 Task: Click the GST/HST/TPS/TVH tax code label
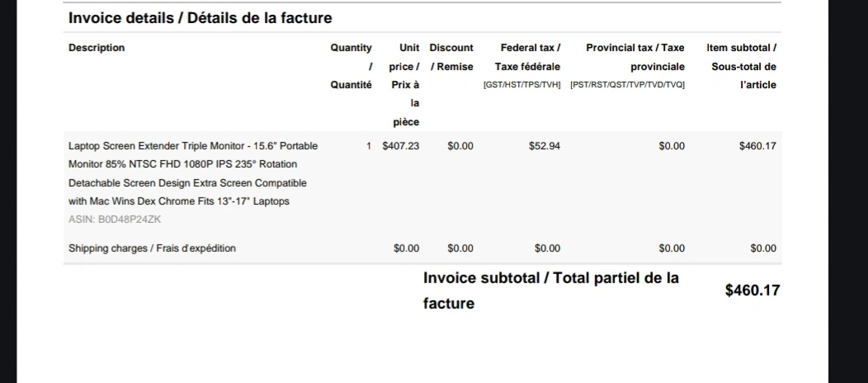click(522, 85)
